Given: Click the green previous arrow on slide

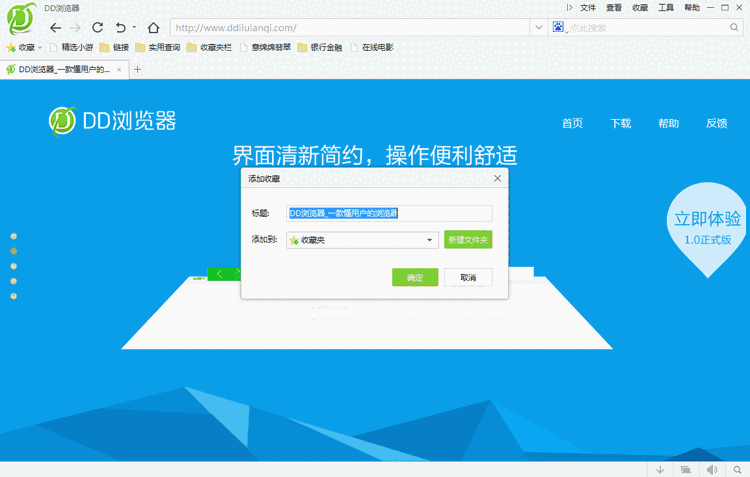Looking at the screenshot, I should (220, 274).
